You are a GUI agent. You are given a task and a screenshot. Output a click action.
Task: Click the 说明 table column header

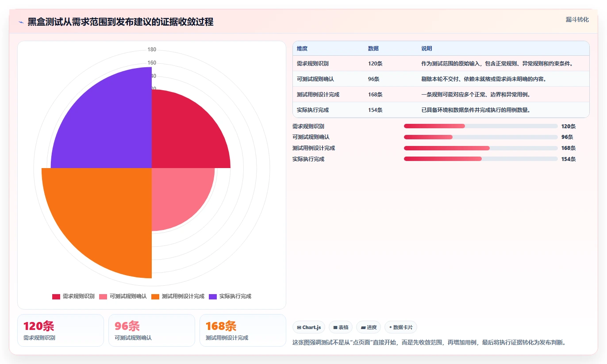[x=426, y=49]
